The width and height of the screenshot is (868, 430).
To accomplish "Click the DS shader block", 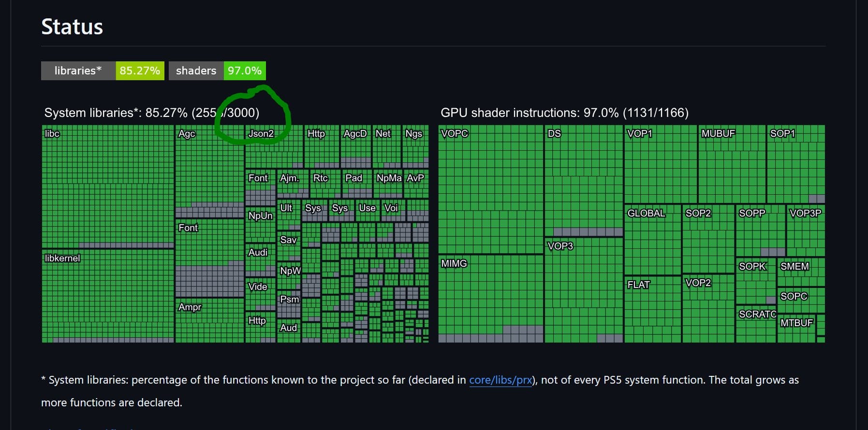I will coord(584,180).
